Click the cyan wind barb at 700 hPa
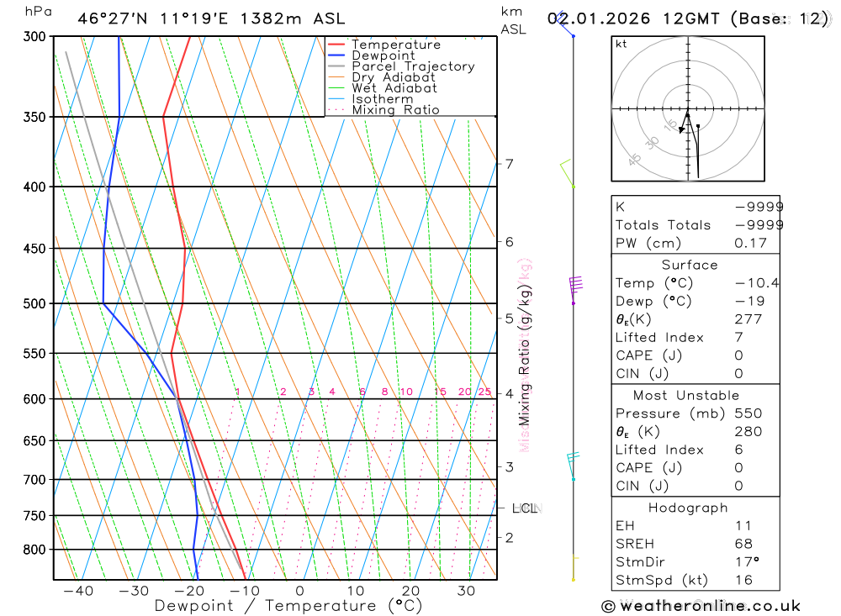The width and height of the screenshot is (841, 616). coord(573,466)
